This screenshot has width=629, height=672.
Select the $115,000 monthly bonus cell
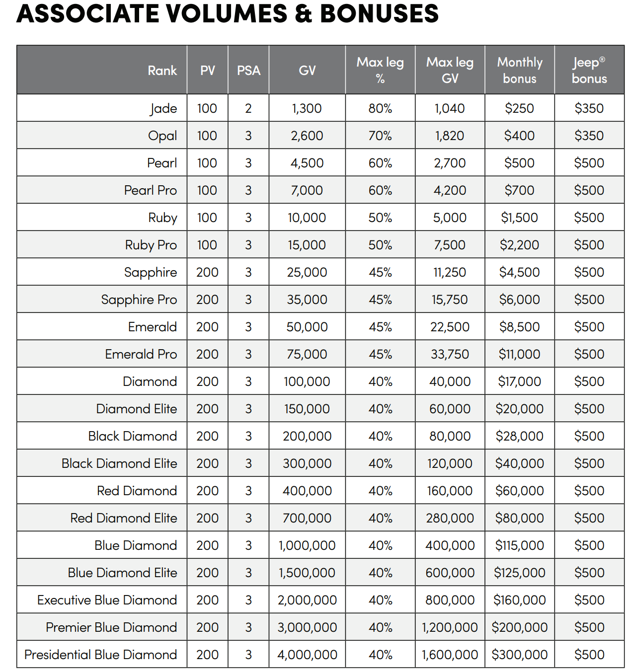coord(520,545)
